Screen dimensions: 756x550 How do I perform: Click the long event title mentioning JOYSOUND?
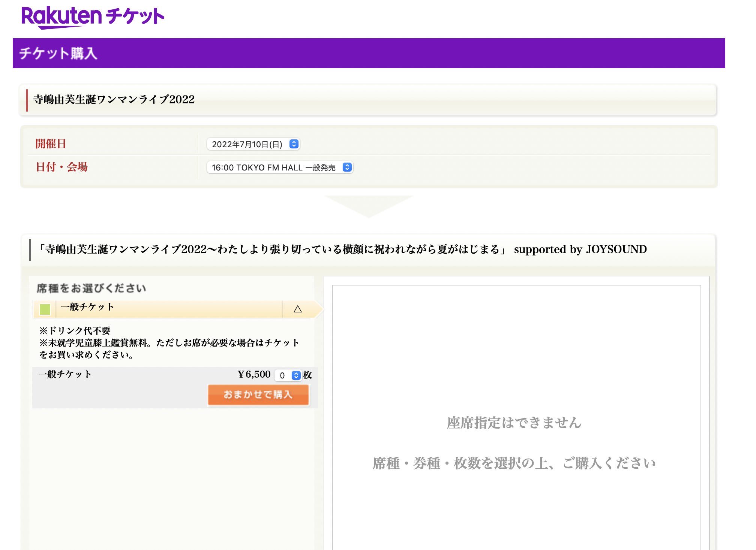coord(342,250)
